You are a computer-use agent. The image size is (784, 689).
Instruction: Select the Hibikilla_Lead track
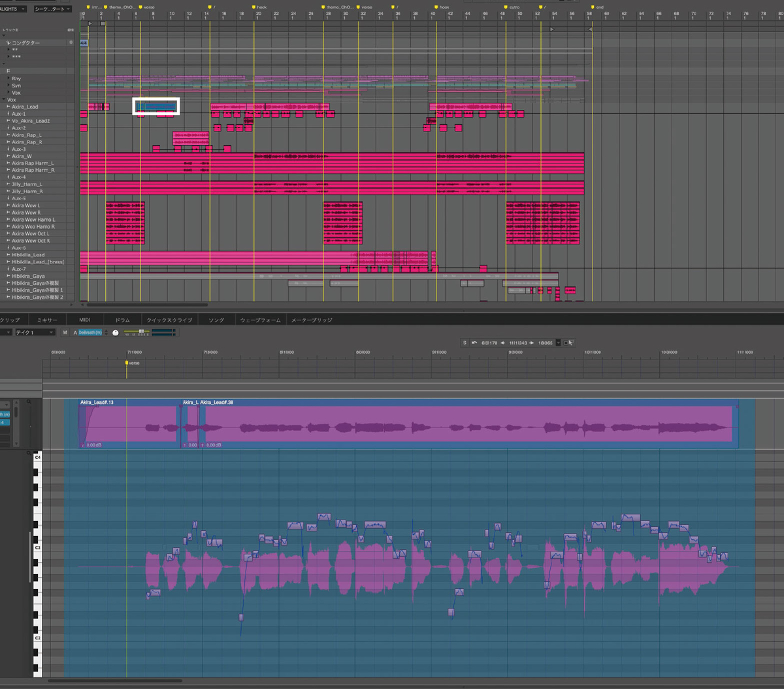(28, 255)
